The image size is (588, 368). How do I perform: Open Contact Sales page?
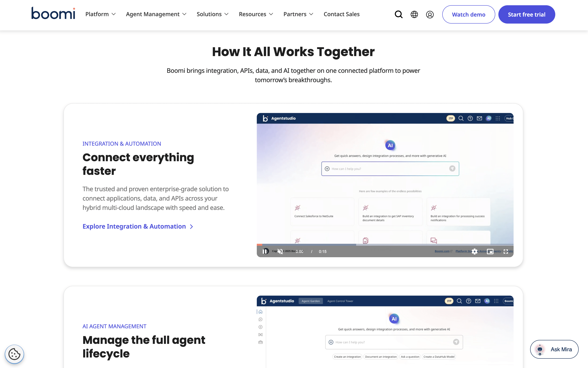pyautogui.click(x=341, y=14)
